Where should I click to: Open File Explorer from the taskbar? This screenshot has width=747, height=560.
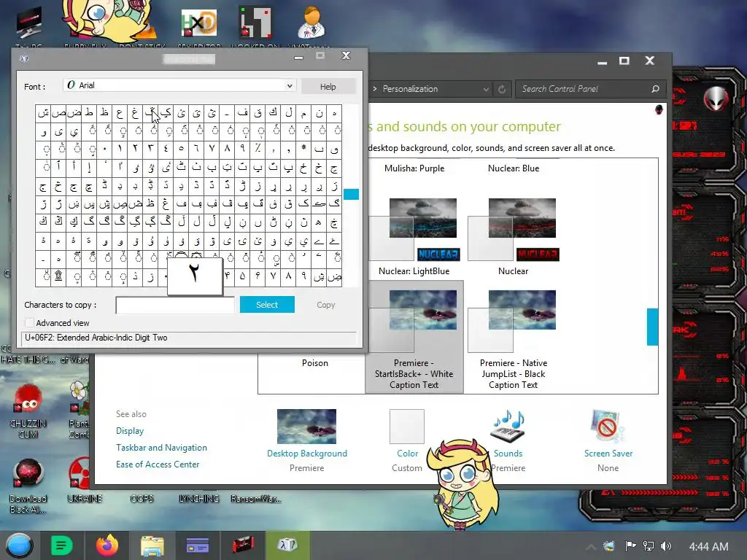click(x=152, y=545)
